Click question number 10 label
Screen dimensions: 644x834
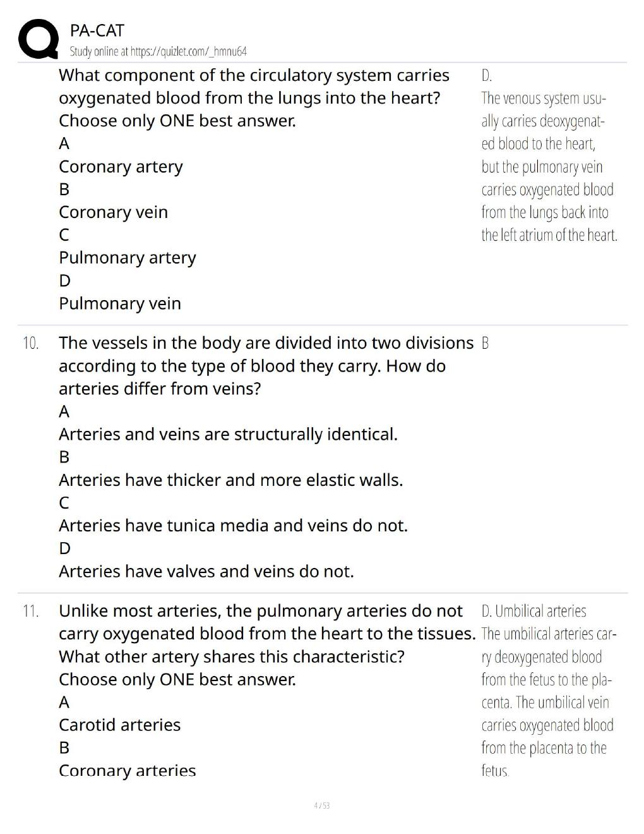click(x=30, y=343)
